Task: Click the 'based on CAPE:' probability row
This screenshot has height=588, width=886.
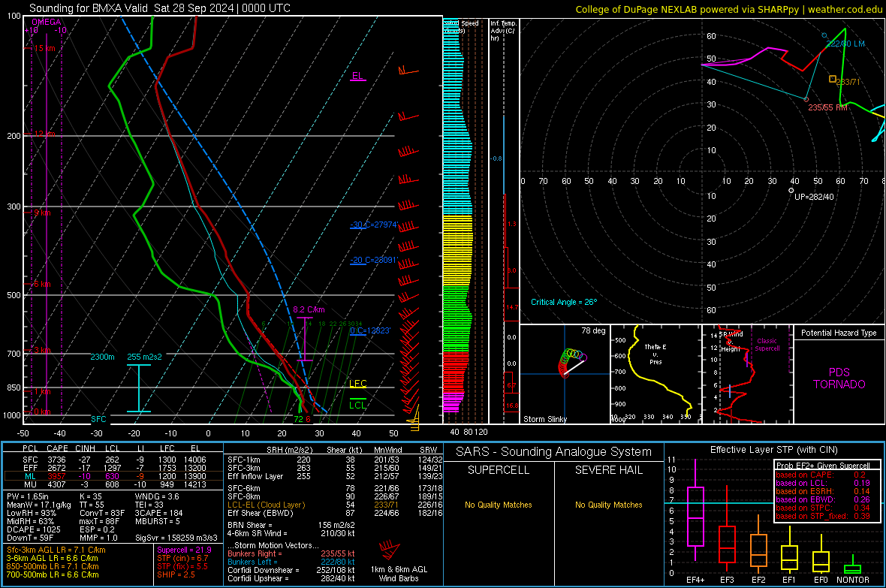Action: point(821,475)
